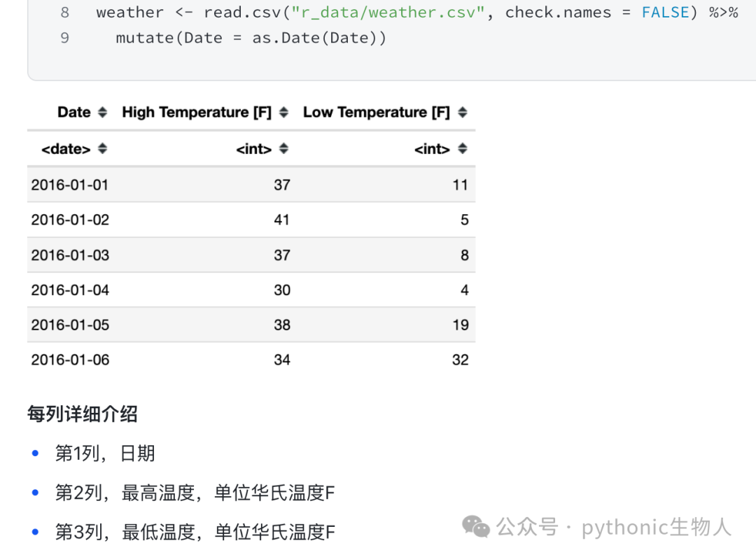Screen dimensions: 756x557
Task: Click high temperature 41 for 2016-01-02
Action: click(282, 220)
